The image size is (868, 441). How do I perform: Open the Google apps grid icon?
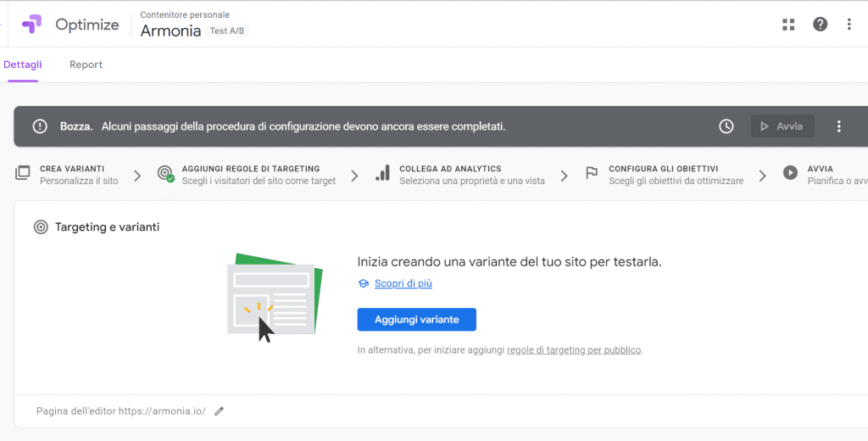pyautogui.click(x=788, y=25)
